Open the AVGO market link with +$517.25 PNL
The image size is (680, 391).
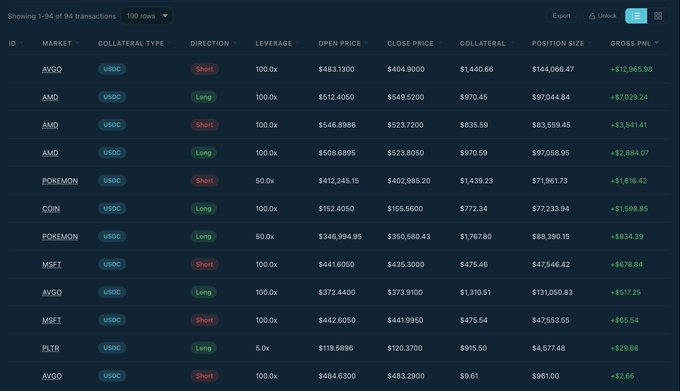[x=52, y=292]
